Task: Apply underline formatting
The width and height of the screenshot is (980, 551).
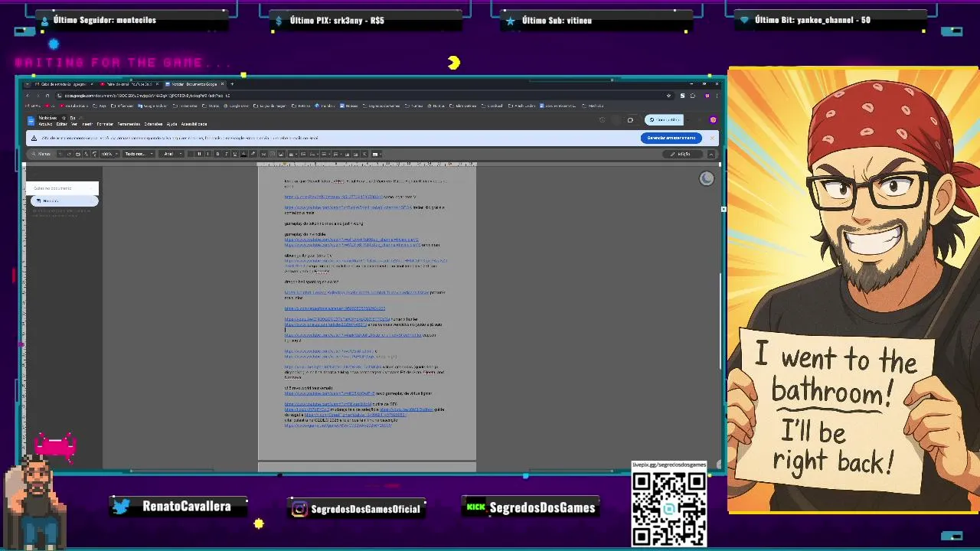Action: 234,154
